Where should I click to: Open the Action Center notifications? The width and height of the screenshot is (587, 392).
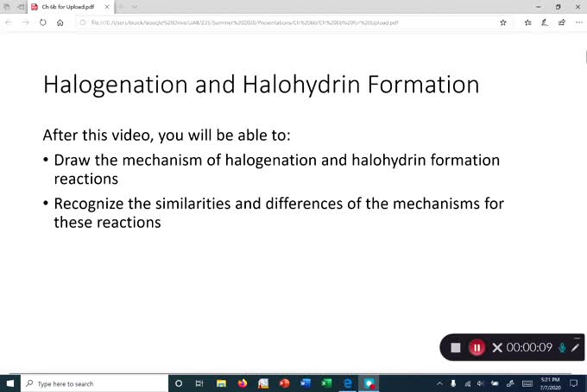[573, 383]
